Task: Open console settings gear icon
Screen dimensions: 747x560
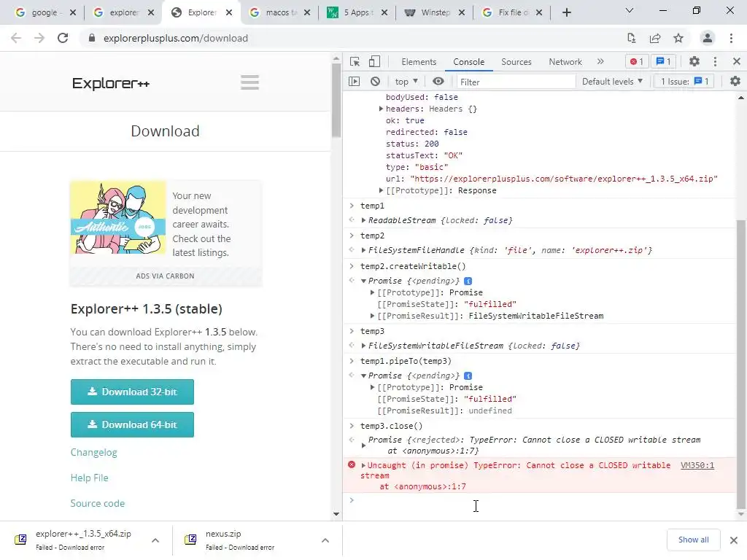Action: pyautogui.click(x=735, y=82)
